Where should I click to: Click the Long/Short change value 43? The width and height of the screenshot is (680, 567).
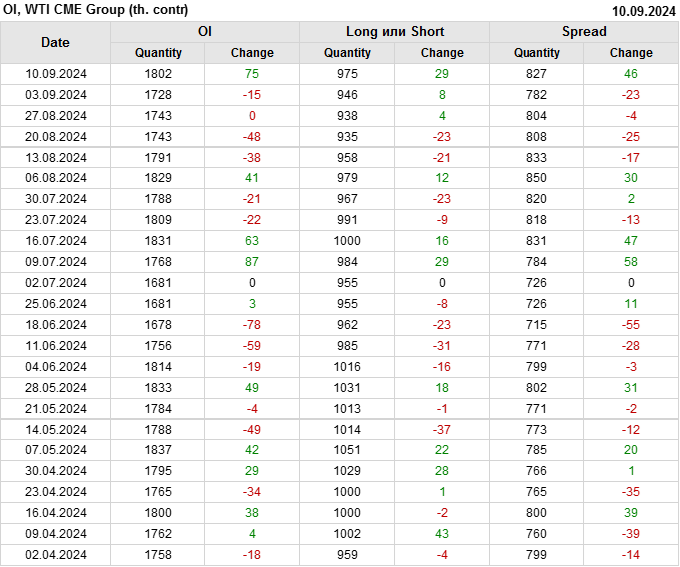tap(442, 534)
